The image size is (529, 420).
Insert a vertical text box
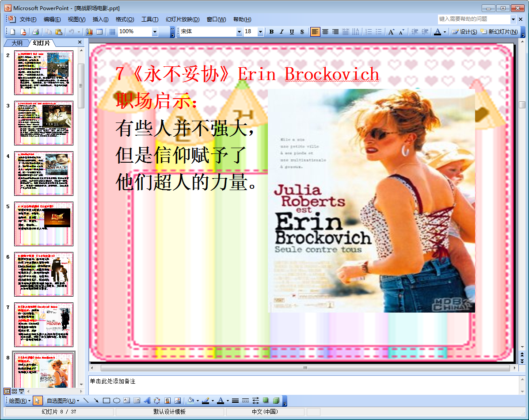tap(137, 401)
